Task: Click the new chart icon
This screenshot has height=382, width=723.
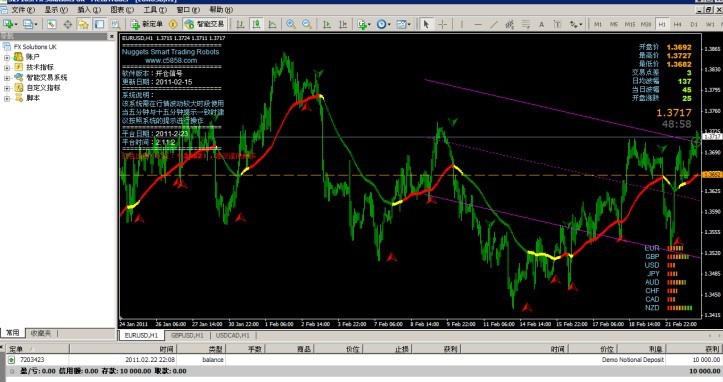Action: coord(8,24)
